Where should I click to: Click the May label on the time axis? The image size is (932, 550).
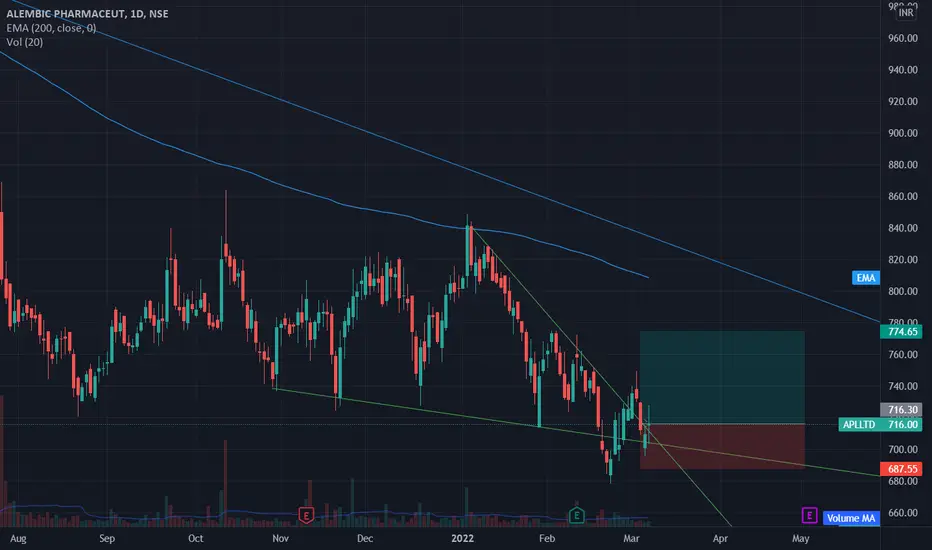[801, 539]
